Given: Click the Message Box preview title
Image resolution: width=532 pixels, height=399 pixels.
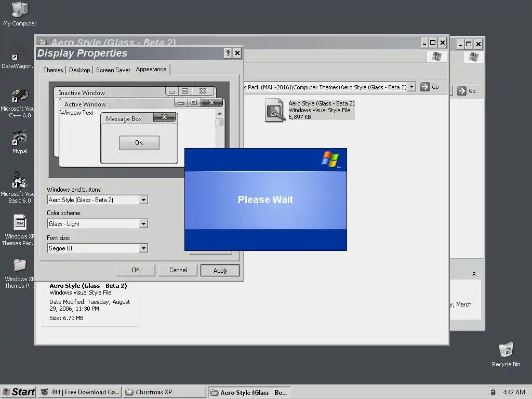Looking at the screenshot, I should (124, 119).
